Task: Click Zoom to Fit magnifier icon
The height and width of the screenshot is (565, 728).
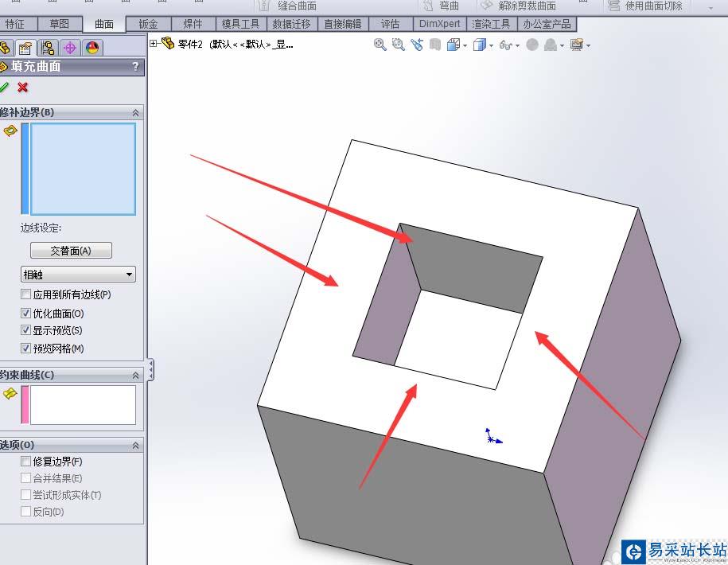Action: tap(380, 45)
